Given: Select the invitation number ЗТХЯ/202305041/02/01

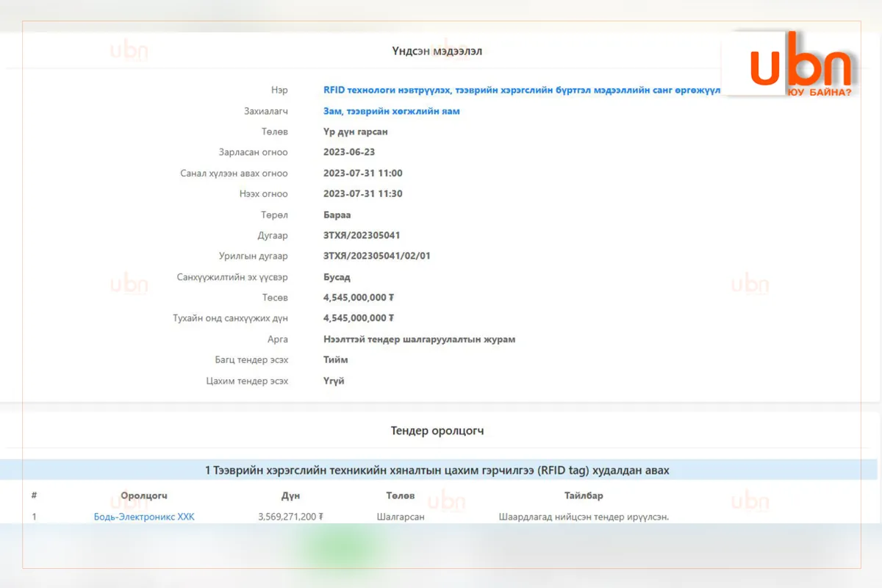Looking at the screenshot, I should 379,257.
